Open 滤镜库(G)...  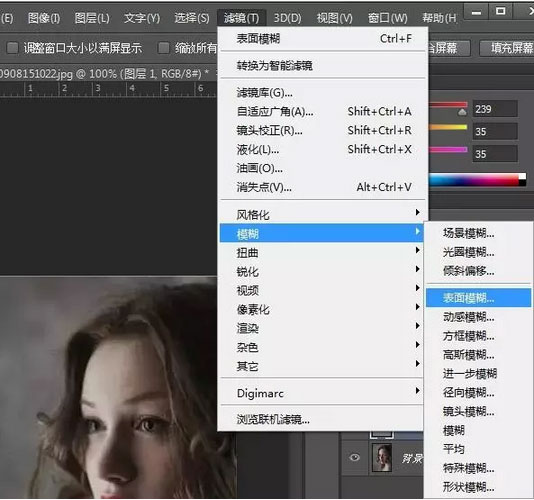[323, 93]
